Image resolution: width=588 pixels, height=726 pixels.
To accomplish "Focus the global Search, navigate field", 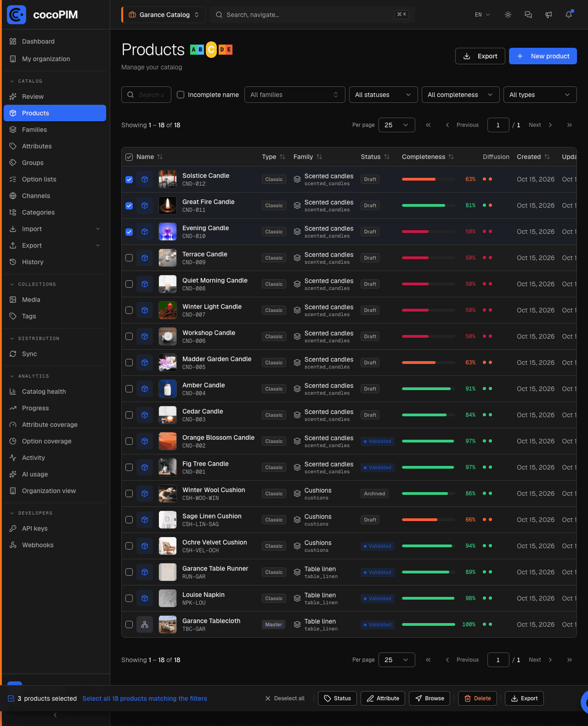I will coord(312,15).
